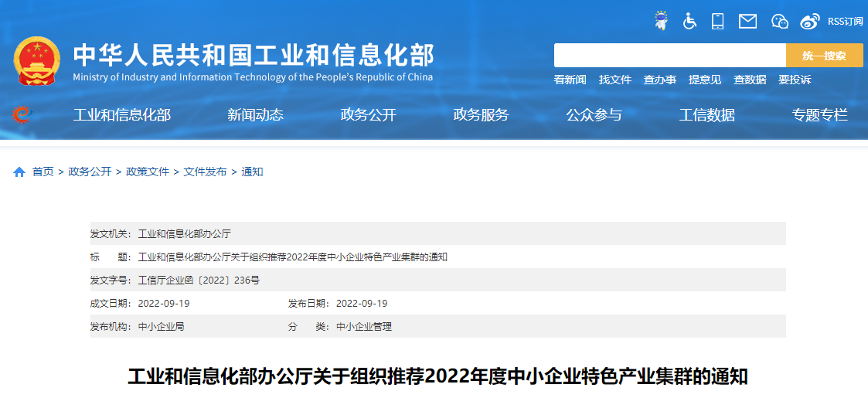The width and height of the screenshot is (868, 408).
Task: Click the national emblem logo
Action: coord(36,62)
